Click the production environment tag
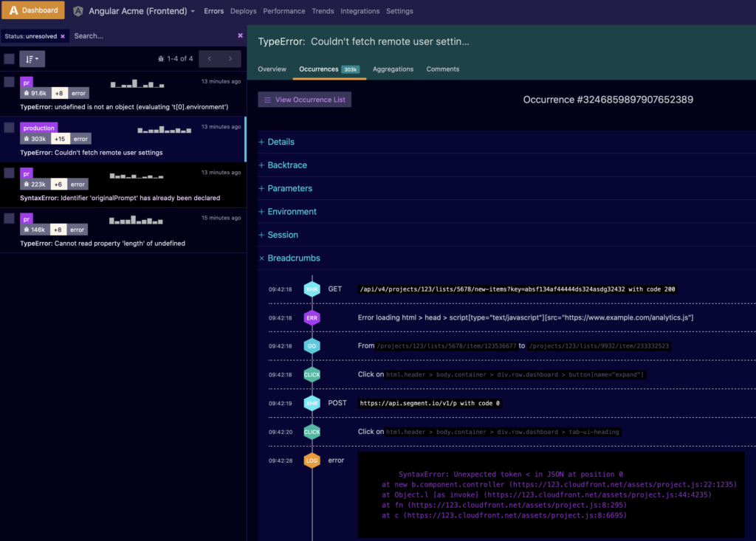Image resolution: width=756 pixels, height=541 pixels. pos(38,128)
